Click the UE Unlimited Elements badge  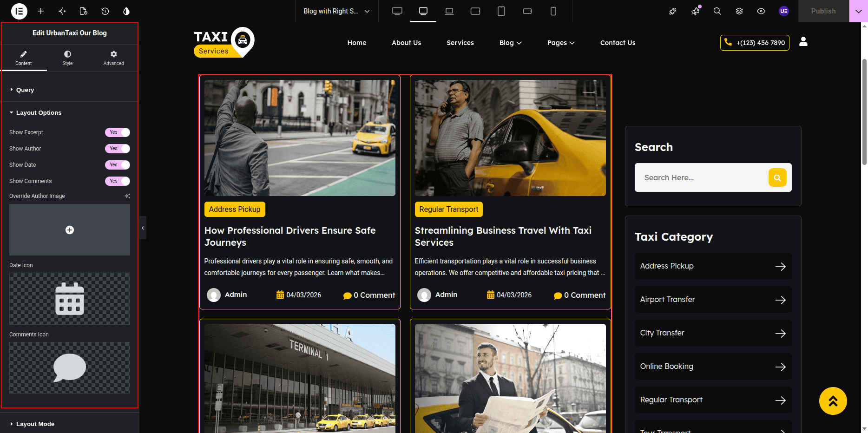[784, 11]
